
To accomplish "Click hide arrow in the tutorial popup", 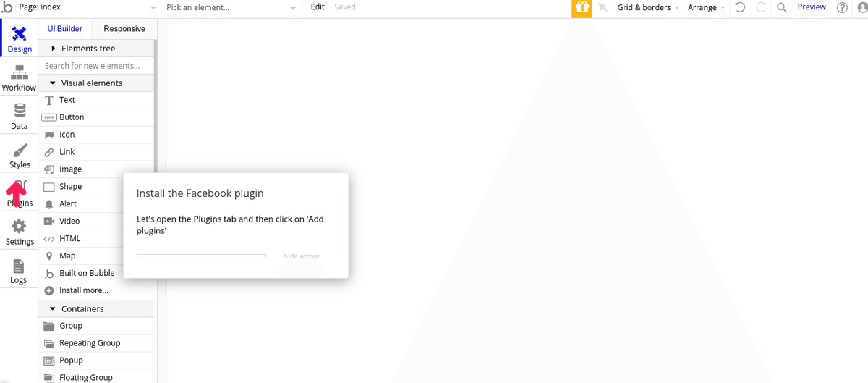I will tap(301, 256).
